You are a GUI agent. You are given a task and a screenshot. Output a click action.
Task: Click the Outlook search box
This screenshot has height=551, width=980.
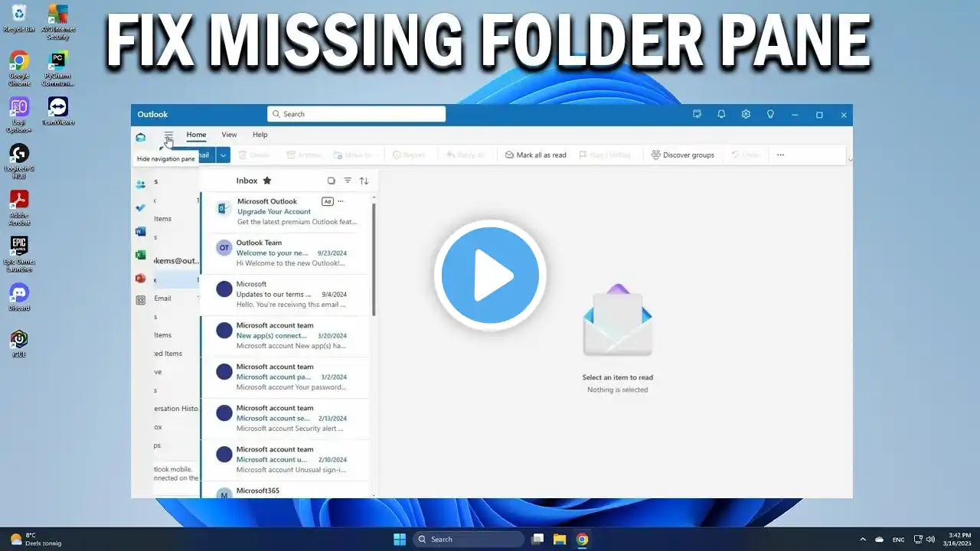coord(356,114)
